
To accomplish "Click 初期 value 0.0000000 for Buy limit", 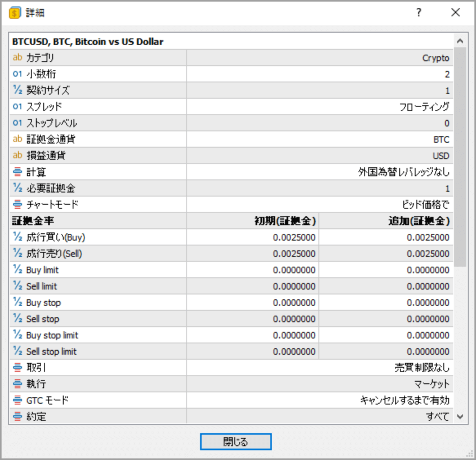I will coord(294,270).
